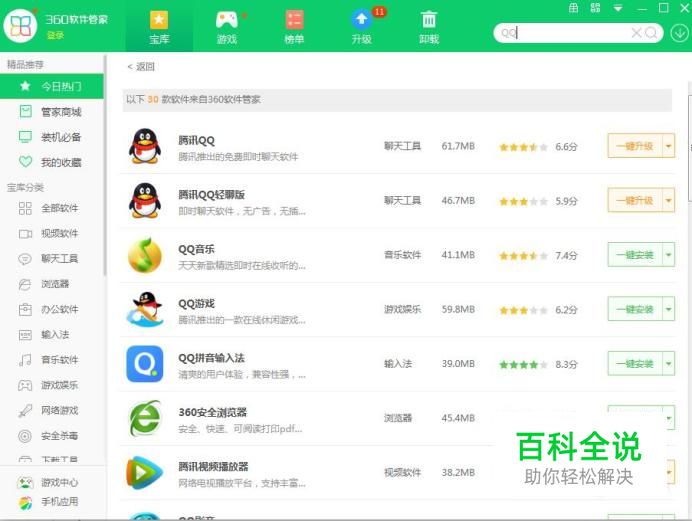The image size is (692, 521).
Task: Expand install options dropdown for QQ游戏
Action: click(x=669, y=309)
